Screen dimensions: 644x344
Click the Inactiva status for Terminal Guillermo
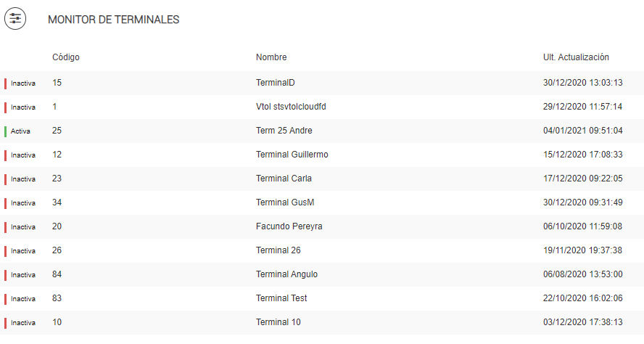[x=22, y=155]
